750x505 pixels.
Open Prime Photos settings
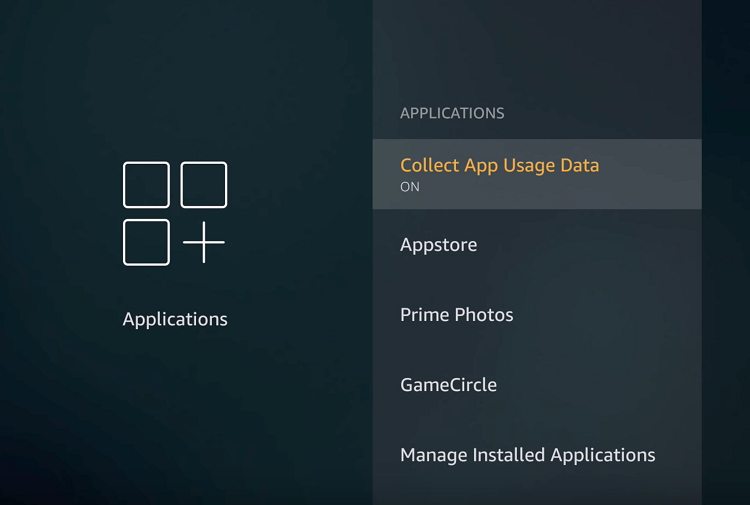tap(537, 315)
